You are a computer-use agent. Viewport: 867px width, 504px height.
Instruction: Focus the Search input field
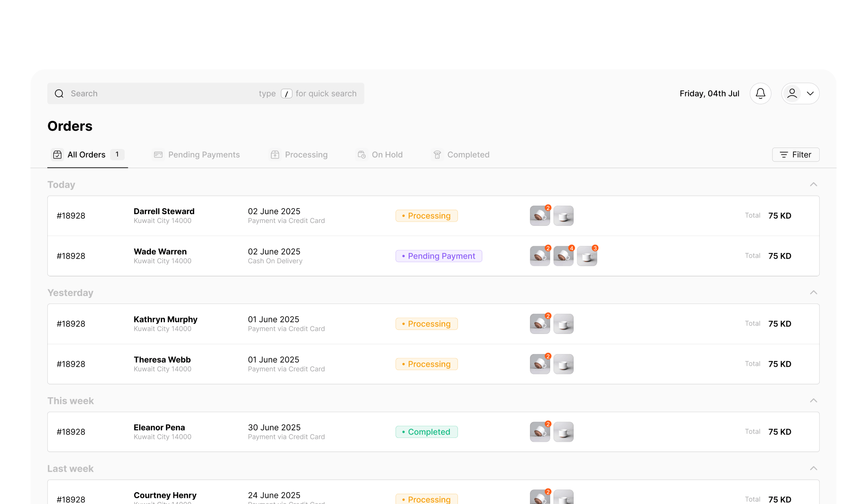click(206, 94)
